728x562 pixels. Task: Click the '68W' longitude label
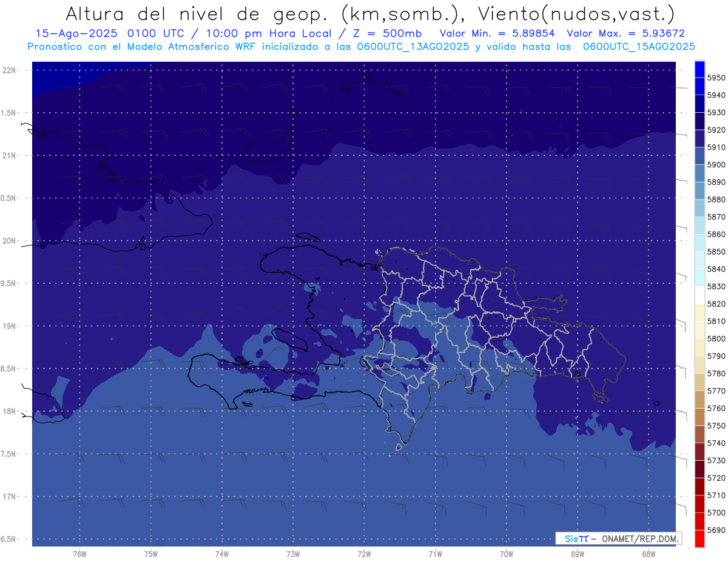(x=649, y=554)
